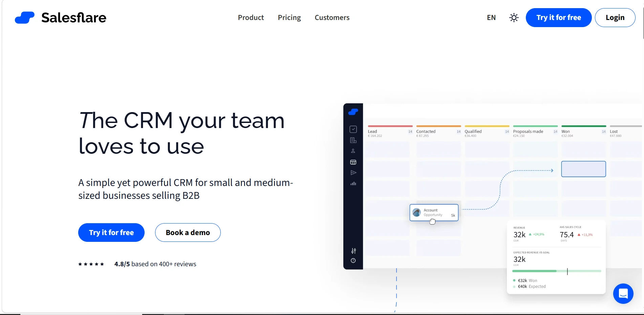Click the Salesflare logo in the header
The height and width of the screenshot is (315, 644).
[x=60, y=18]
